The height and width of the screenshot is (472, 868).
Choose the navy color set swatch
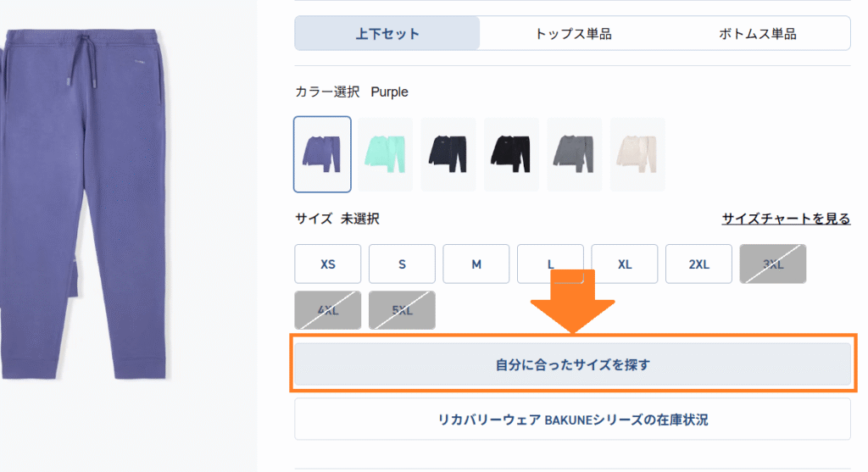point(448,154)
